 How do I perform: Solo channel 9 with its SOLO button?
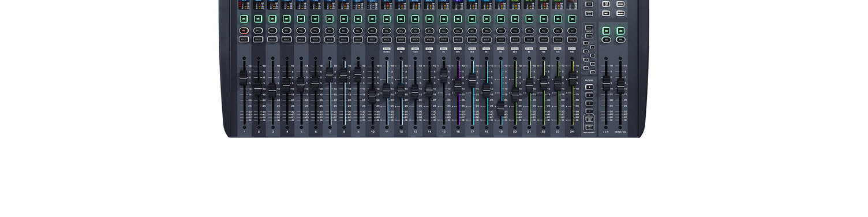pos(358,39)
